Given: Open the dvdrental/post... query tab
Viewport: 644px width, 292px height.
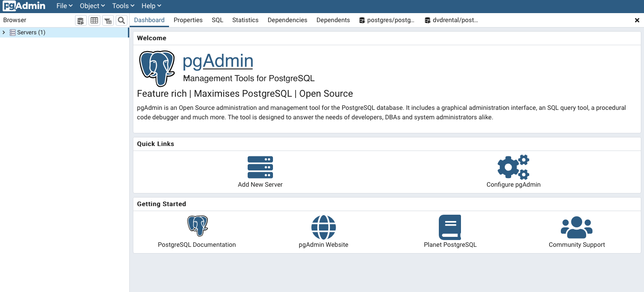Looking at the screenshot, I should pos(451,20).
